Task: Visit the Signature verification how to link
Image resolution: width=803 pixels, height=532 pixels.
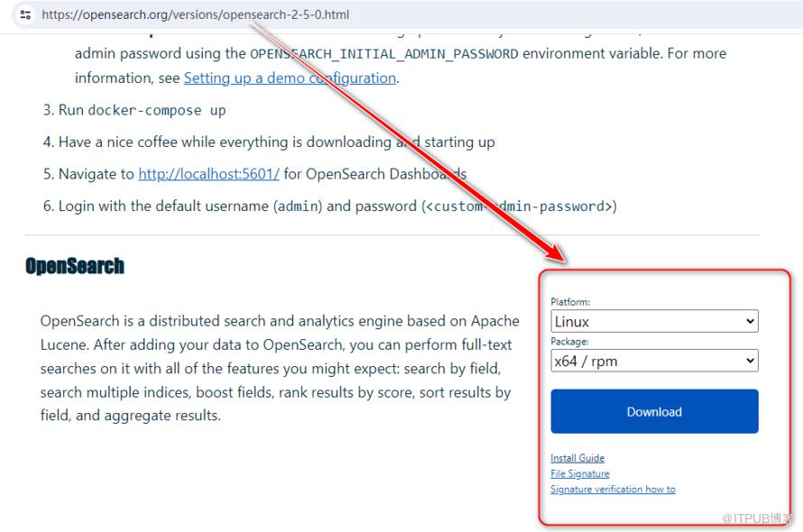Action: [613, 490]
